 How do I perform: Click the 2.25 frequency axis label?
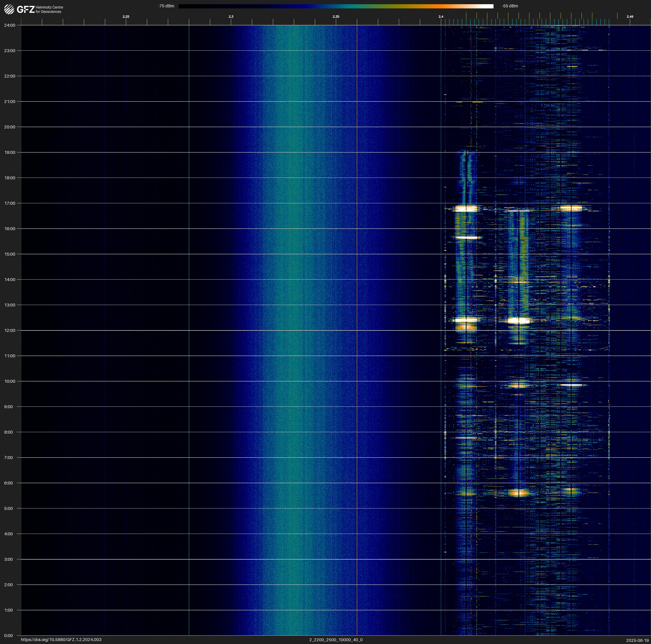(x=126, y=17)
